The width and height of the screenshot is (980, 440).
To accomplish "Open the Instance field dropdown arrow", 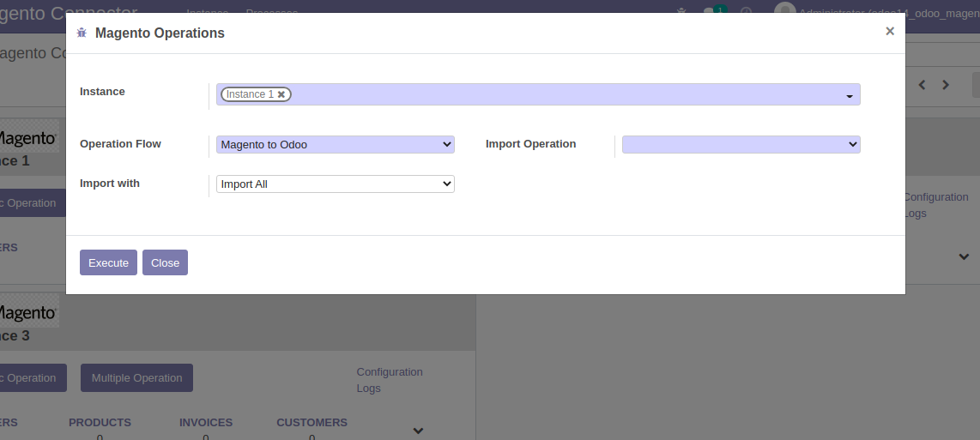I will click(849, 96).
